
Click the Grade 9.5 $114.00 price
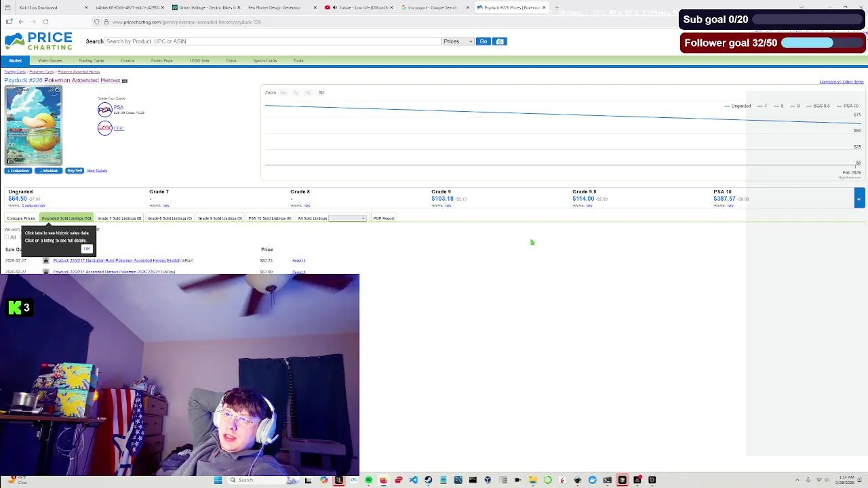tap(583, 199)
